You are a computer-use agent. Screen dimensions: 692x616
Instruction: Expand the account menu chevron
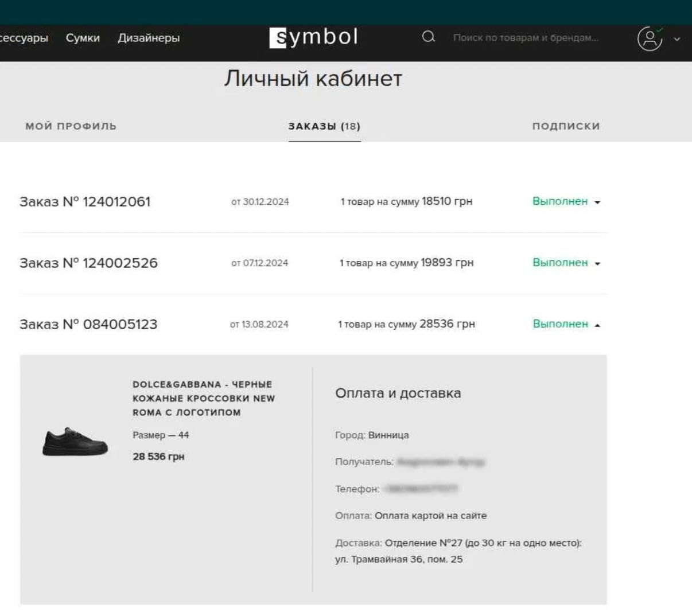pyautogui.click(x=678, y=39)
